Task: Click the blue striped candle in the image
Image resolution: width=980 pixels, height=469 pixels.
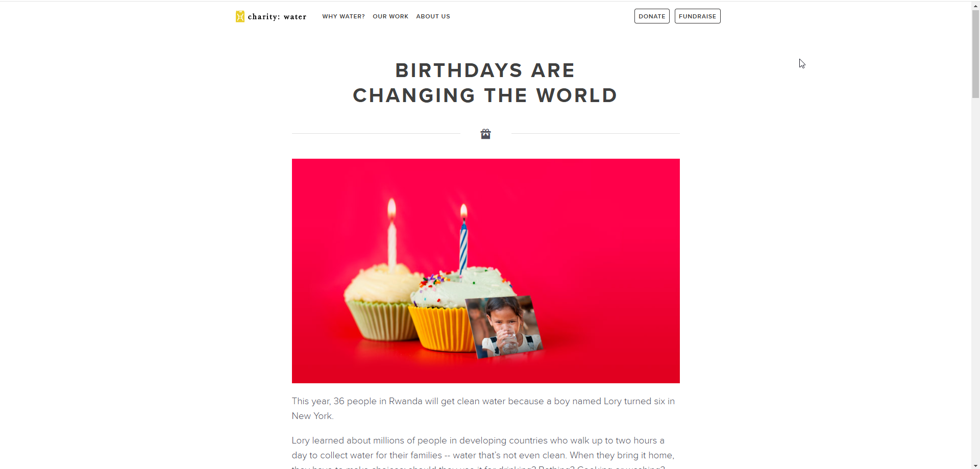Action: 463,245
